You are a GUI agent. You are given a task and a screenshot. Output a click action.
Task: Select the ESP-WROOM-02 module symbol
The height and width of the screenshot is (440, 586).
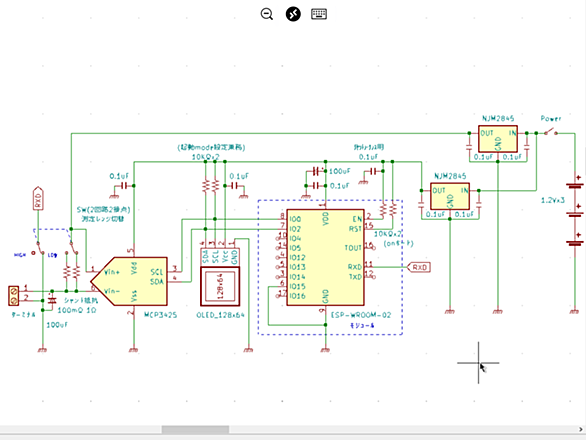pyautogui.click(x=325, y=257)
